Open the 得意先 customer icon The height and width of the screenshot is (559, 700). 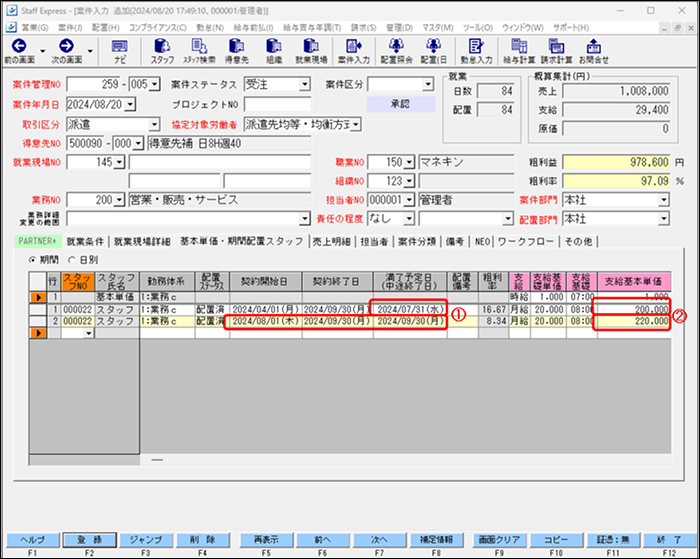coord(236,46)
